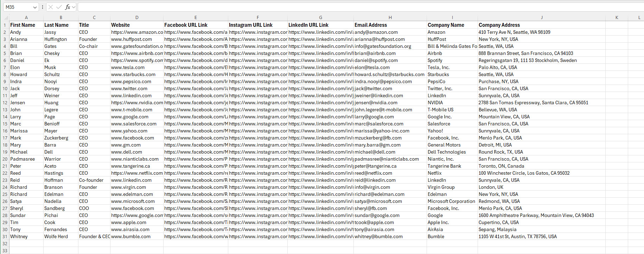Click the 'Instagram URL Link' header cell

(x=258, y=25)
